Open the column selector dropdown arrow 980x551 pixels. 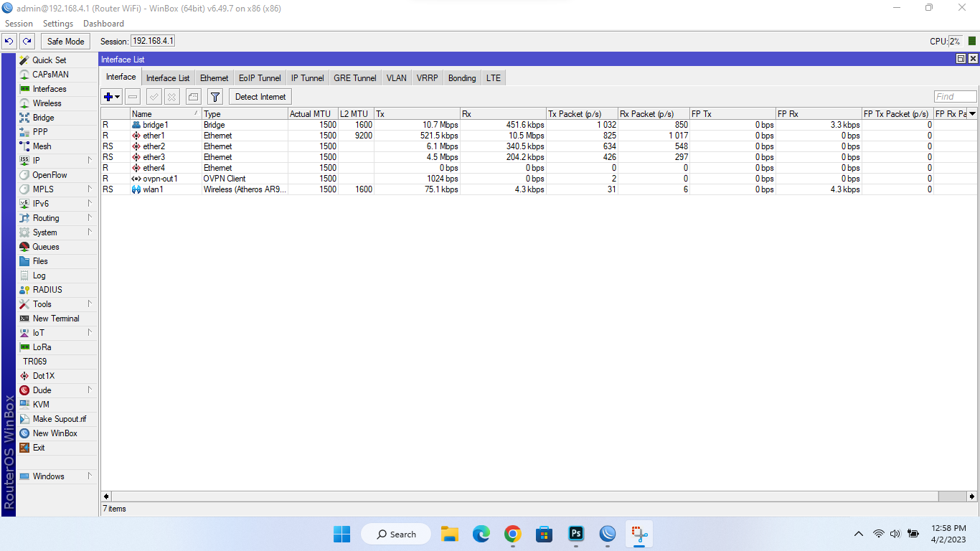coord(972,114)
